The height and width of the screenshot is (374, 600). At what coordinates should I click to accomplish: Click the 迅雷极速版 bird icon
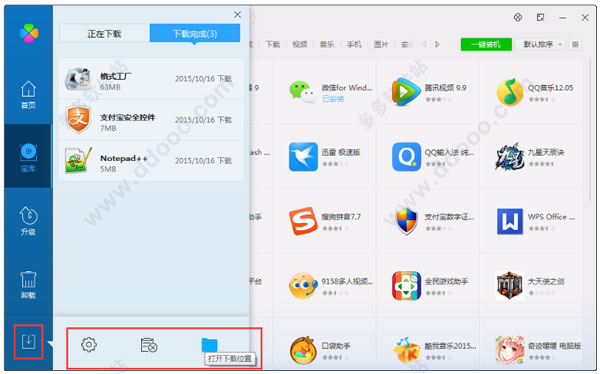coord(303,157)
